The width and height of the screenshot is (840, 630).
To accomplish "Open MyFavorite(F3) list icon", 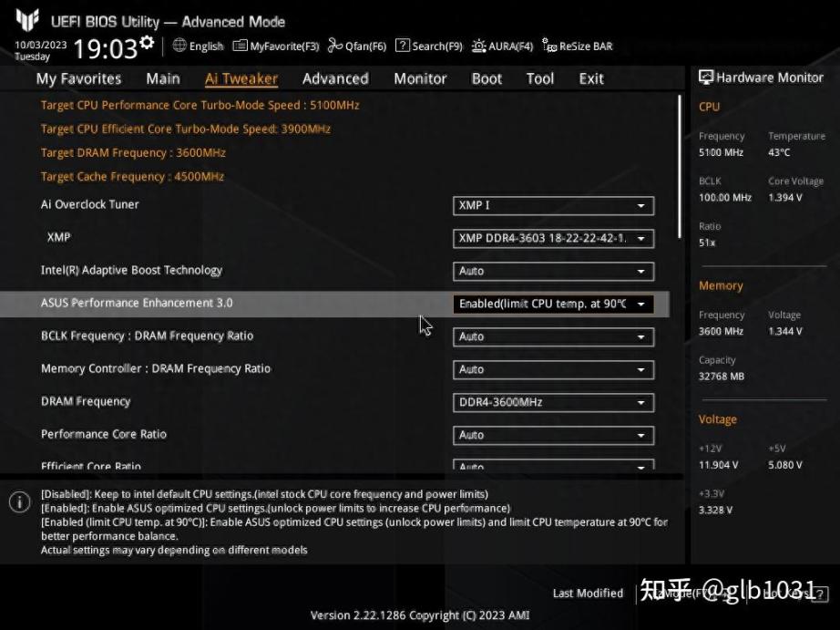I will 240,46.
